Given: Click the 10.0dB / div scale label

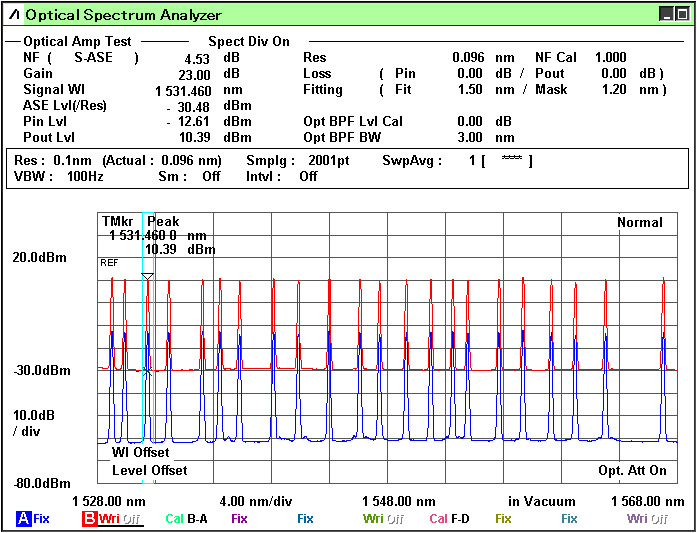Looking at the screenshot, I should (34, 424).
